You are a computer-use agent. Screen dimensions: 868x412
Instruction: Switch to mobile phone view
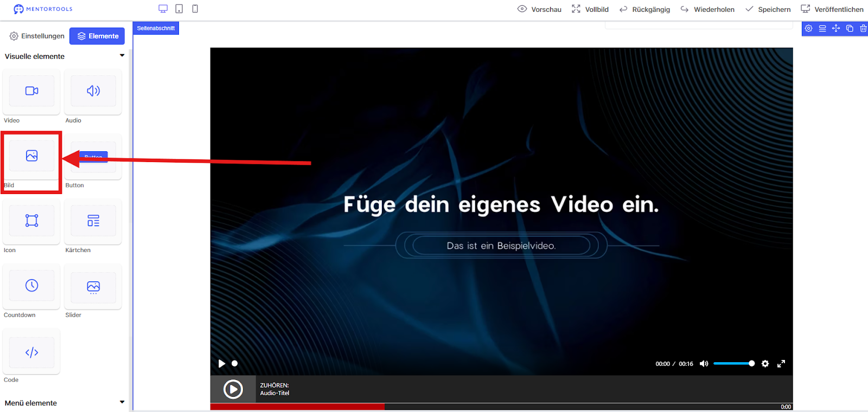(x=195, y=9)
